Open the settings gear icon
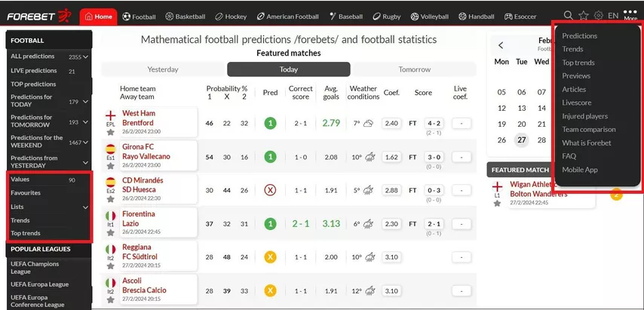Viewport: 644px width, 310px height. 599,15
